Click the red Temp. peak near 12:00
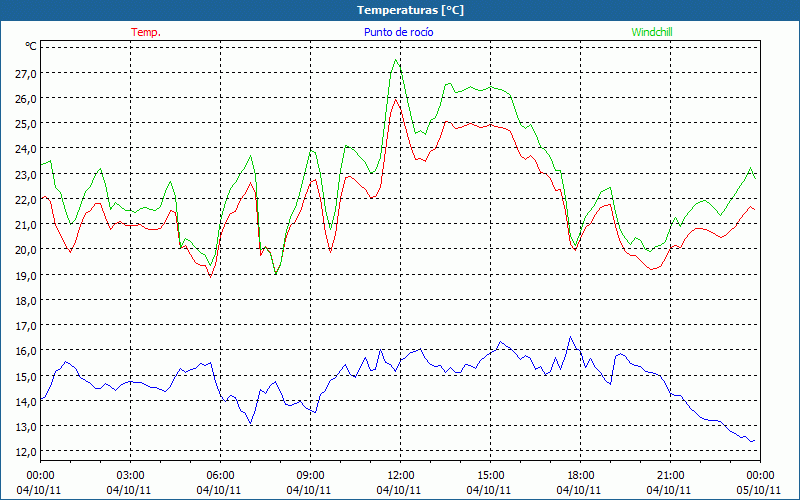Screen dimensions: 800x500 395,99
